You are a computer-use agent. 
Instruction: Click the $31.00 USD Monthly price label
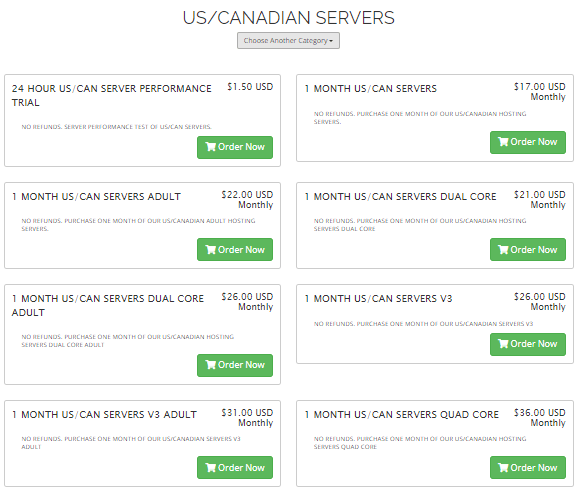tap(247, 418)
